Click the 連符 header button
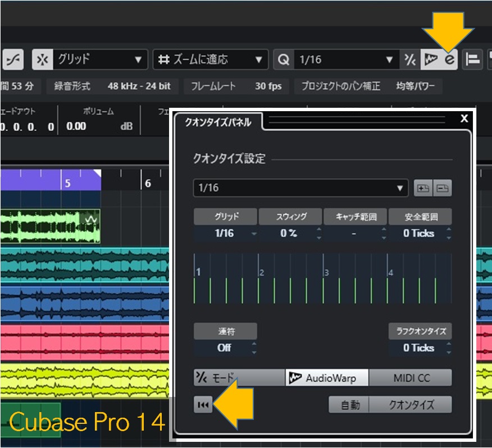This screenshot has height=448, width=492. pos(226,331)
